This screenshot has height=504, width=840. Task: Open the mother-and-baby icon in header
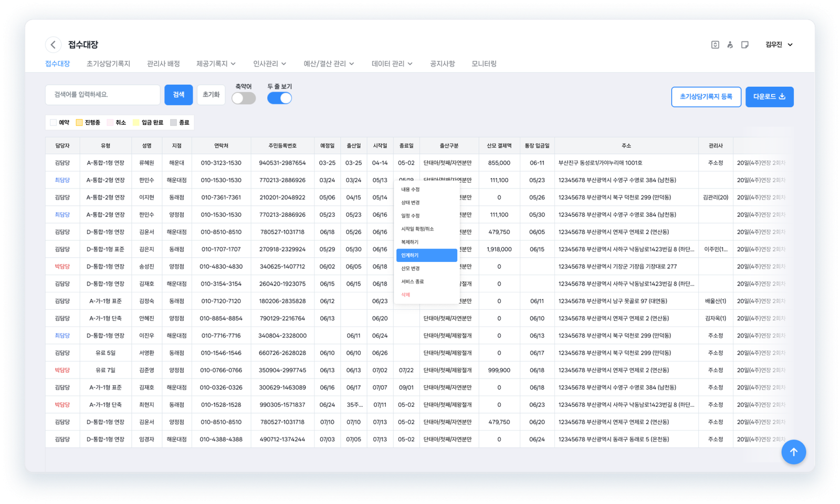730,45
